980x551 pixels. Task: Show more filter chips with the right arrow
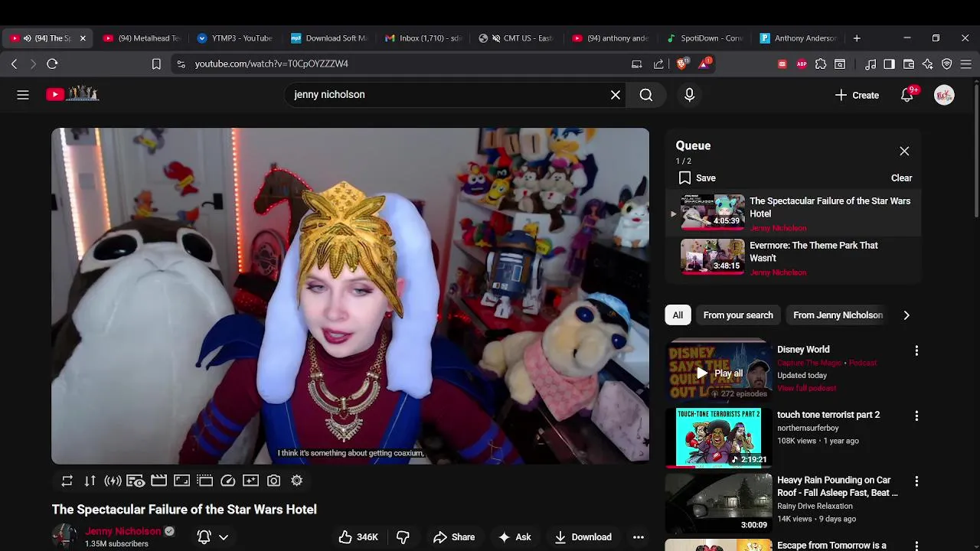point(906,315)
